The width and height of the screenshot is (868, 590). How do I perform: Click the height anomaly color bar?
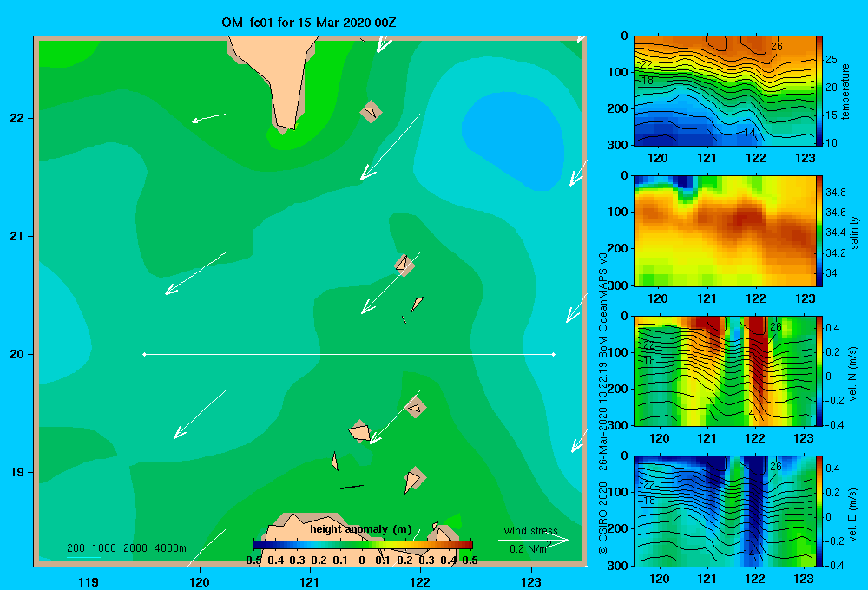[363, 545]
